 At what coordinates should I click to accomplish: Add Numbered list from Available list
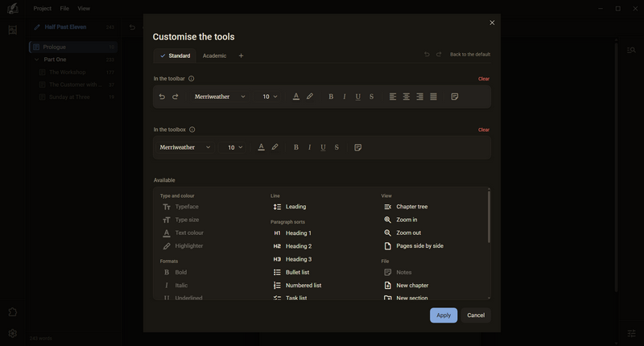coord(297,286)
